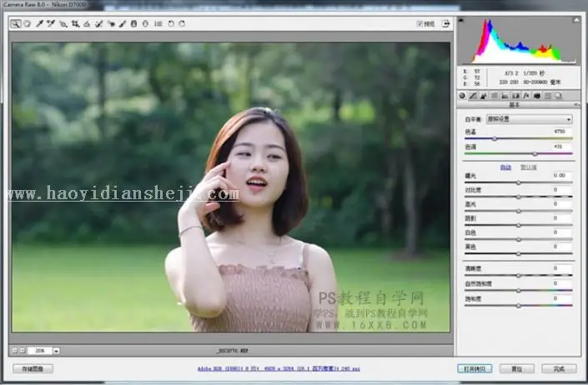Select the Zoom tool

tap(15, 24)
